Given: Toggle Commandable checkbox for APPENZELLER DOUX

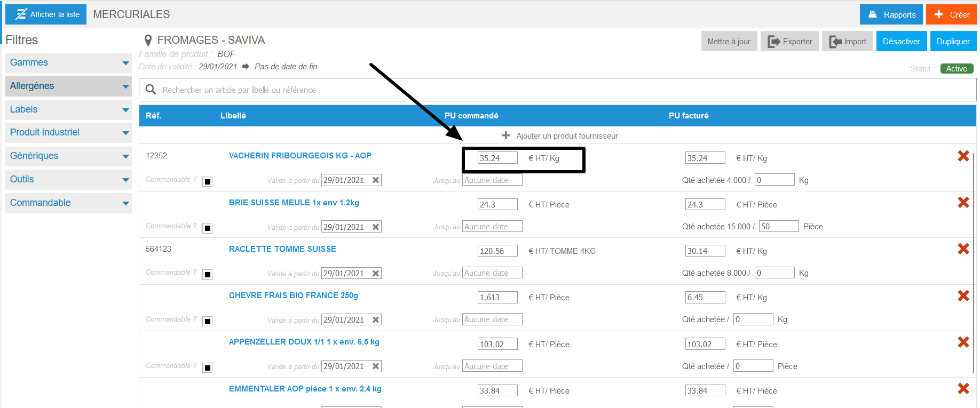Looking at the screenshot, I should 208,367.
